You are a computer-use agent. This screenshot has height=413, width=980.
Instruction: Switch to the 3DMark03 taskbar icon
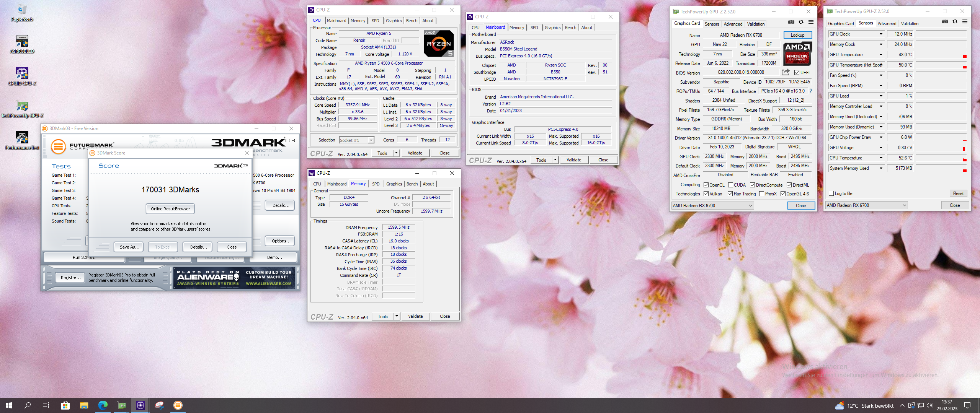point(178,405)
